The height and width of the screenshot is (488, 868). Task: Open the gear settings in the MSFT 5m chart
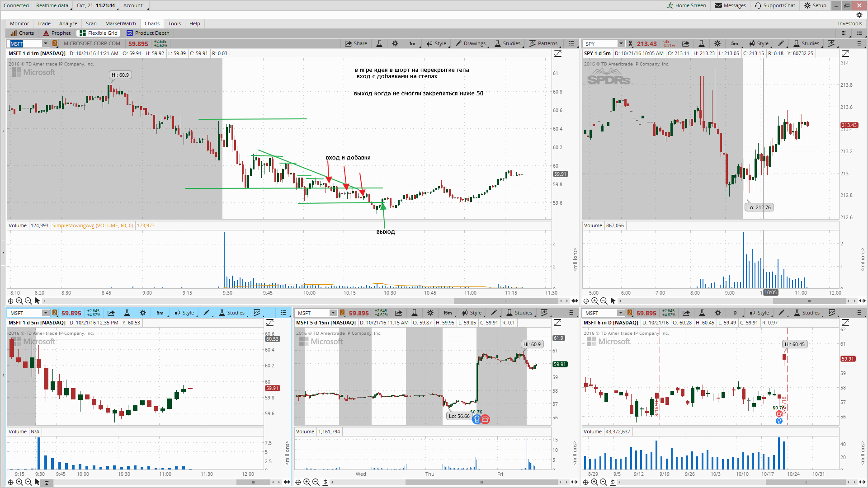click(x=143, y=313)
